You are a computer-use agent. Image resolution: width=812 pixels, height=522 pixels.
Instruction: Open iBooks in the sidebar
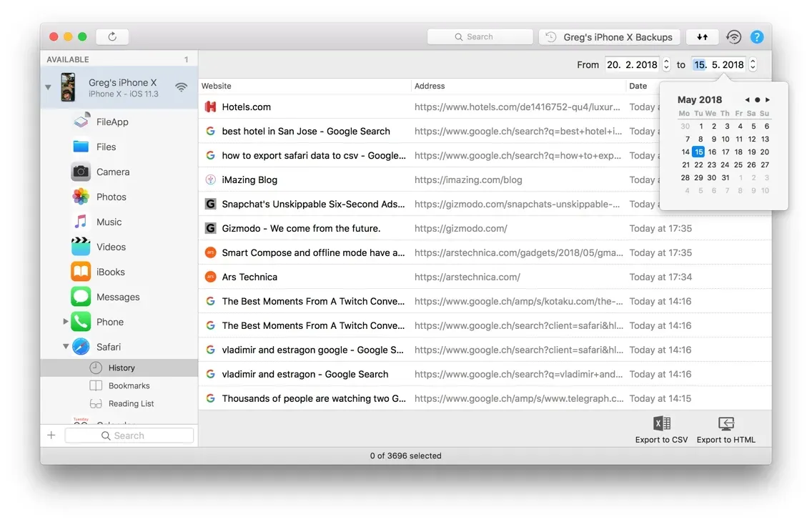coord(109,272)
